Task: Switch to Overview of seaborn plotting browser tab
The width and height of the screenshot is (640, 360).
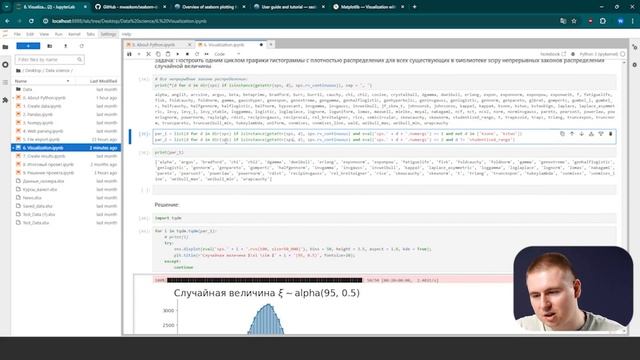Action: click(209, 7)
